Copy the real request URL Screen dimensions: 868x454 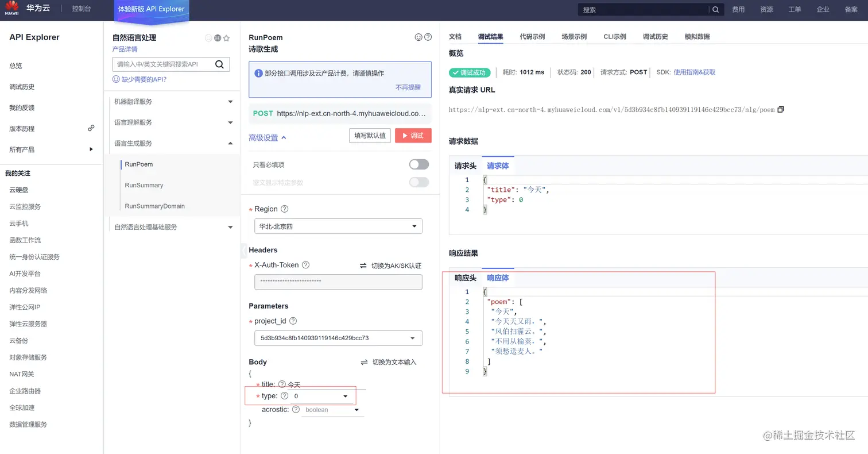780,109
